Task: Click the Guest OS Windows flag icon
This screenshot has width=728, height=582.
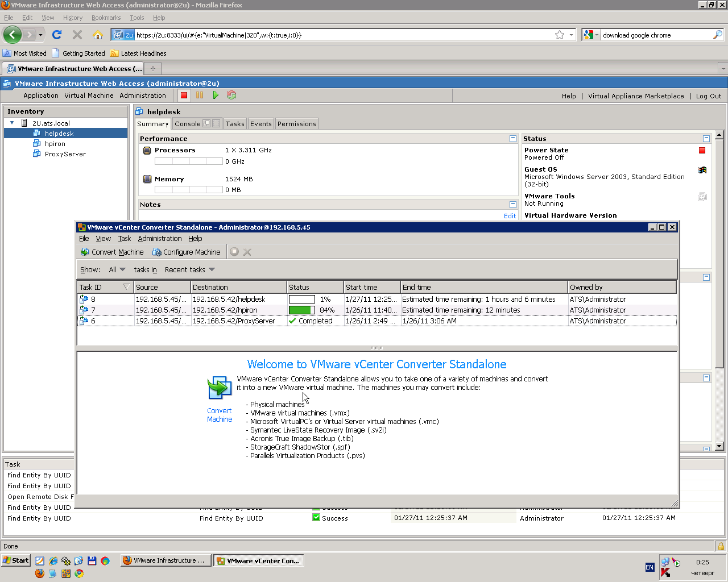Action: [702, 170]
